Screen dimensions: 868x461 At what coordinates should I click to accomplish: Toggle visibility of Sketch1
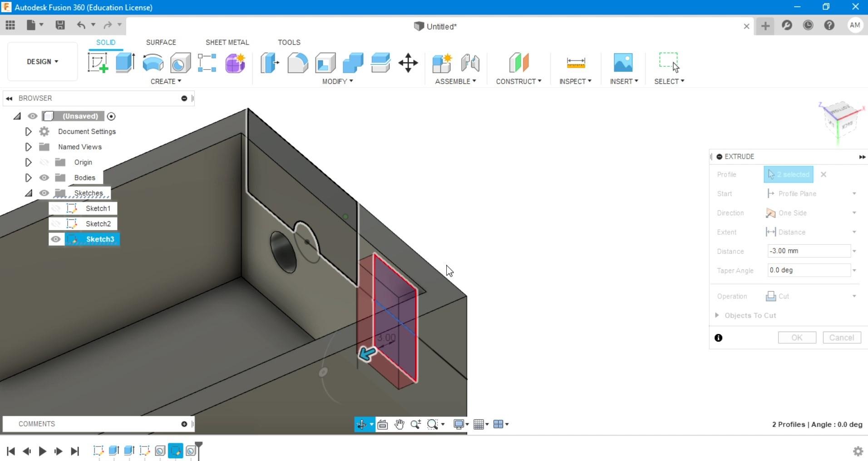tap(56, 208)
